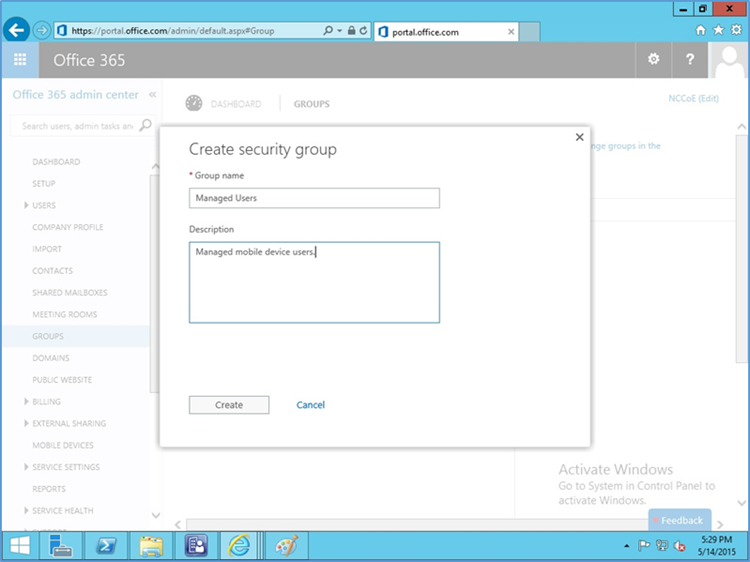
Task: Open a new browser tab
Action: click(x=529, y=32)
